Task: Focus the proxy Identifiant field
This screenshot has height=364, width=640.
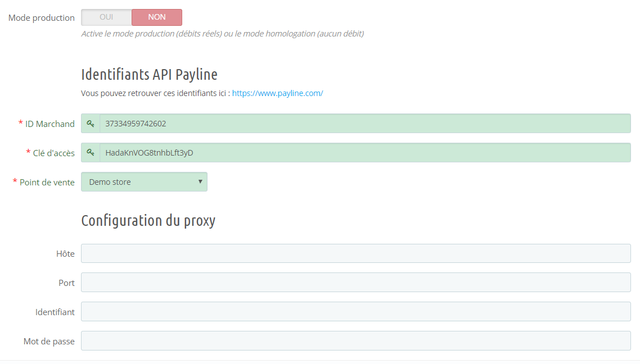Action: tap(355, 312)
